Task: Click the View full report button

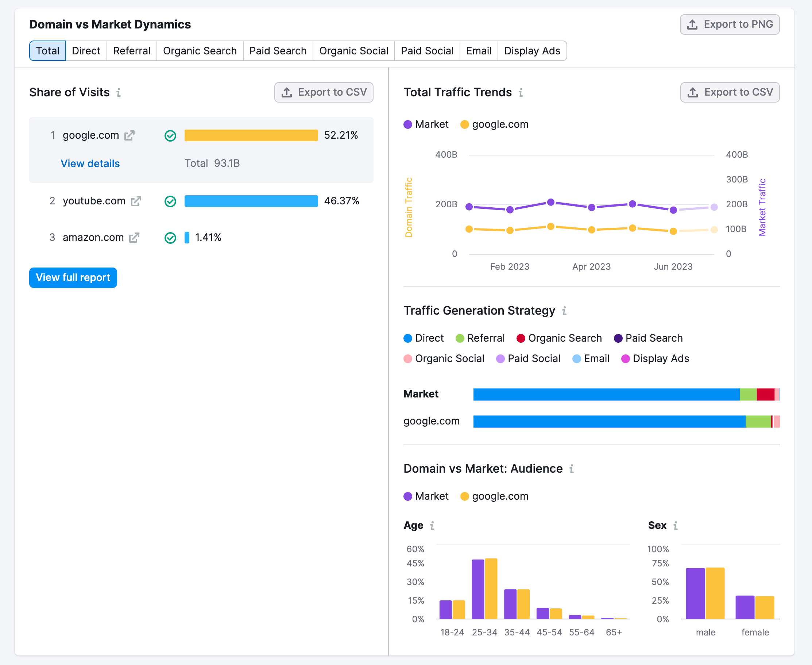Action: [x=73, y=278]
